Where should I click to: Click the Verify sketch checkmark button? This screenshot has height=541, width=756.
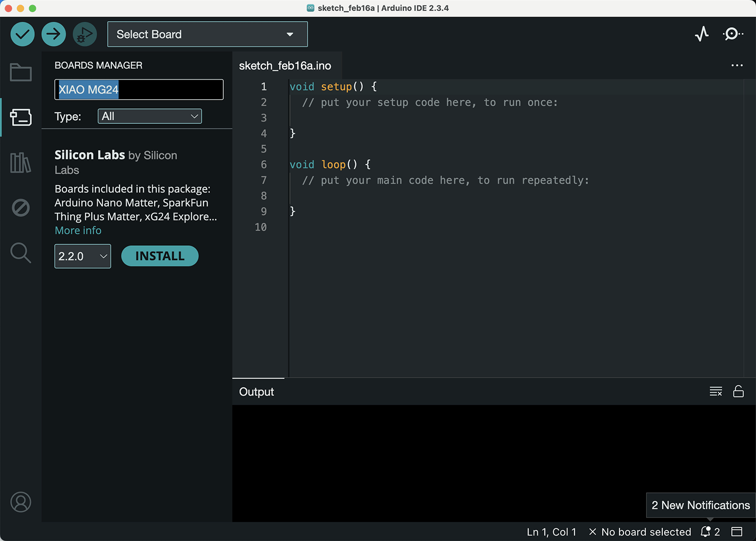point(23,34)
